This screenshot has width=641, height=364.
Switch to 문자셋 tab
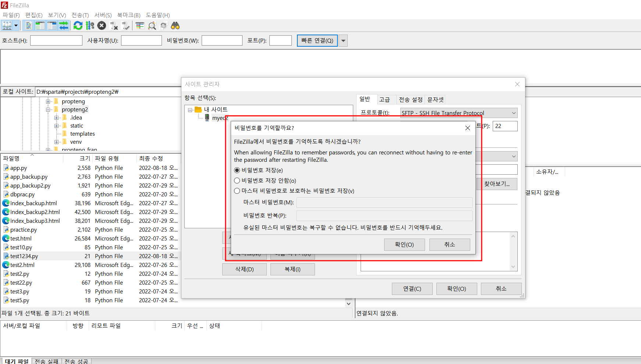[435, 100]
